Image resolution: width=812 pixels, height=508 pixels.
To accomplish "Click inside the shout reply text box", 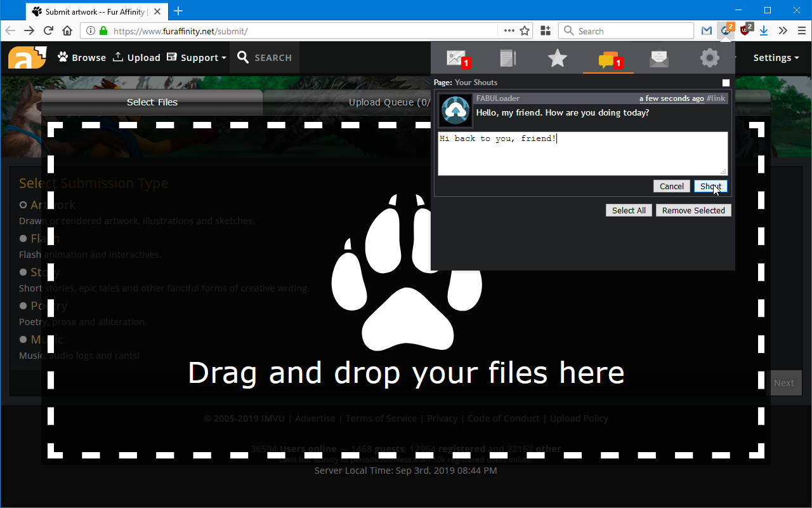I will [x=582, y=154].
